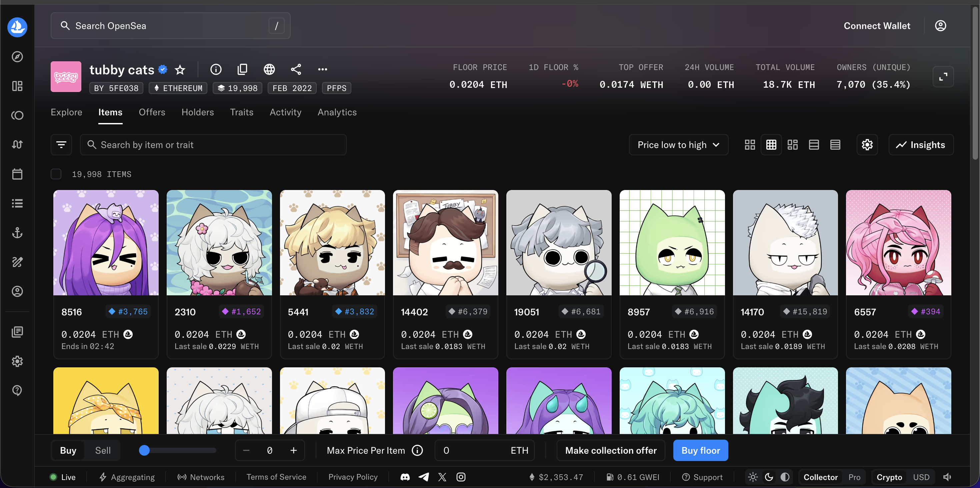Copy the collection address icon

pyautogui.click(x=242, y=69)
